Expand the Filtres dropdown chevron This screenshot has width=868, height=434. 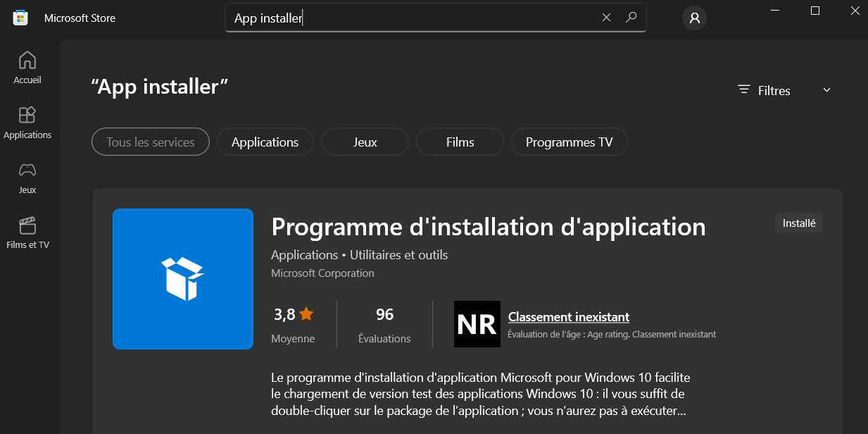[x=826, y=90]
